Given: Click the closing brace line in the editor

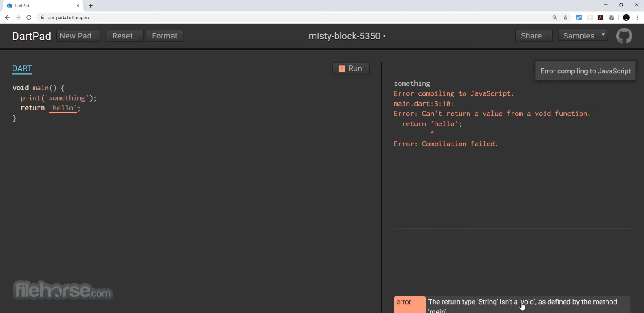Looking at the screenshot, I should tap(14, 118).
